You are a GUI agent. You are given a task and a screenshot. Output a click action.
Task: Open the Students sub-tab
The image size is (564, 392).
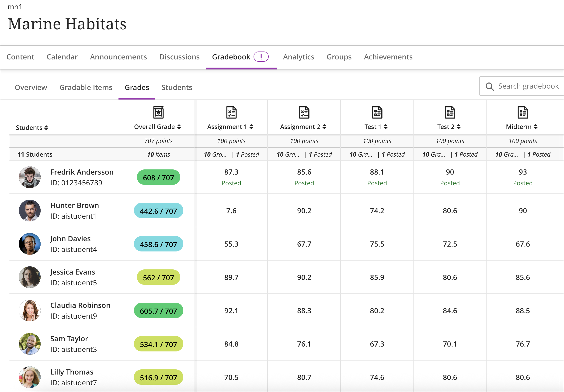177,87
